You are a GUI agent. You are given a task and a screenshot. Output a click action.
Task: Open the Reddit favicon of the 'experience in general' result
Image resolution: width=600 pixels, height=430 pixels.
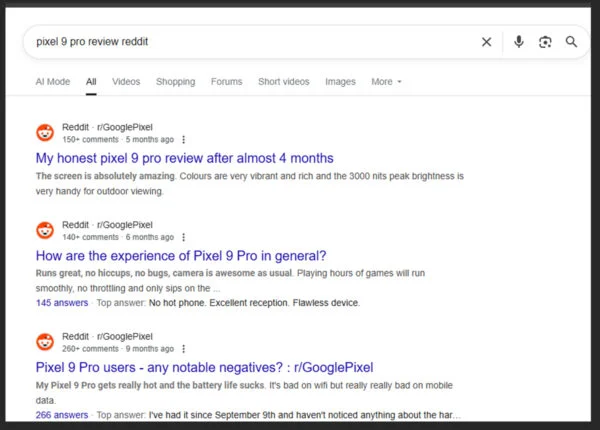tap(45, 230)
